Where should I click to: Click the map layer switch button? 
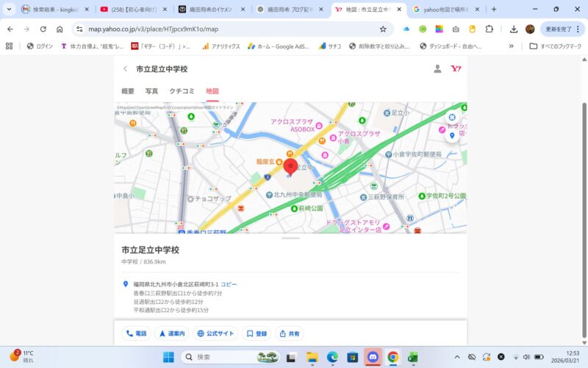[x=452, y=117]
